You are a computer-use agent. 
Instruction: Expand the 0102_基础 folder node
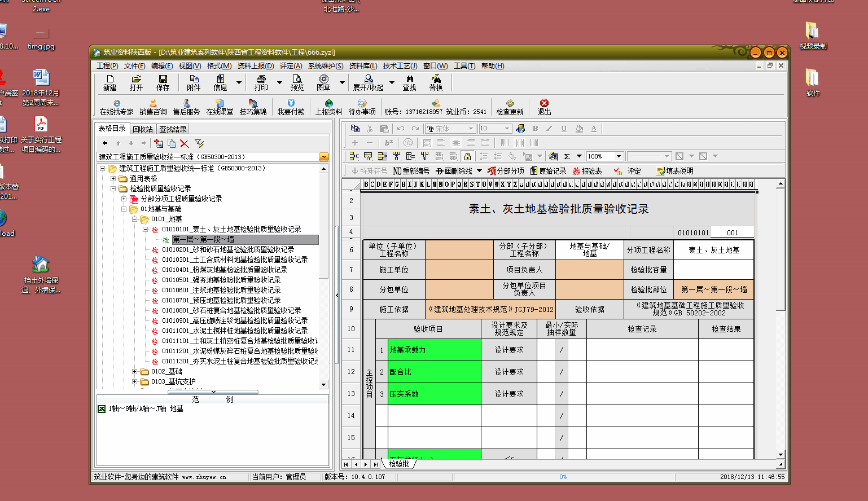coord(134,371)
